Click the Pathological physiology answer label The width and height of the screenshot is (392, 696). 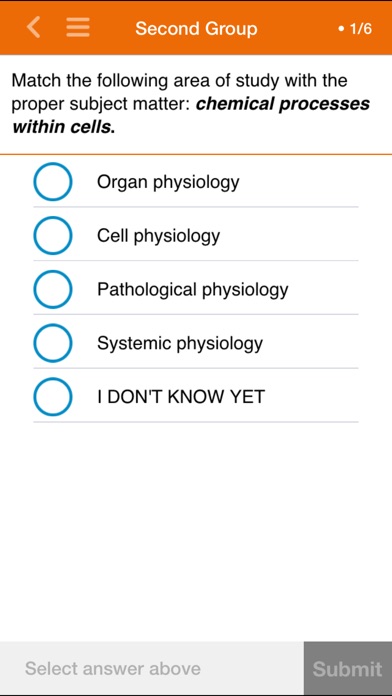click(x=193, y=289)
